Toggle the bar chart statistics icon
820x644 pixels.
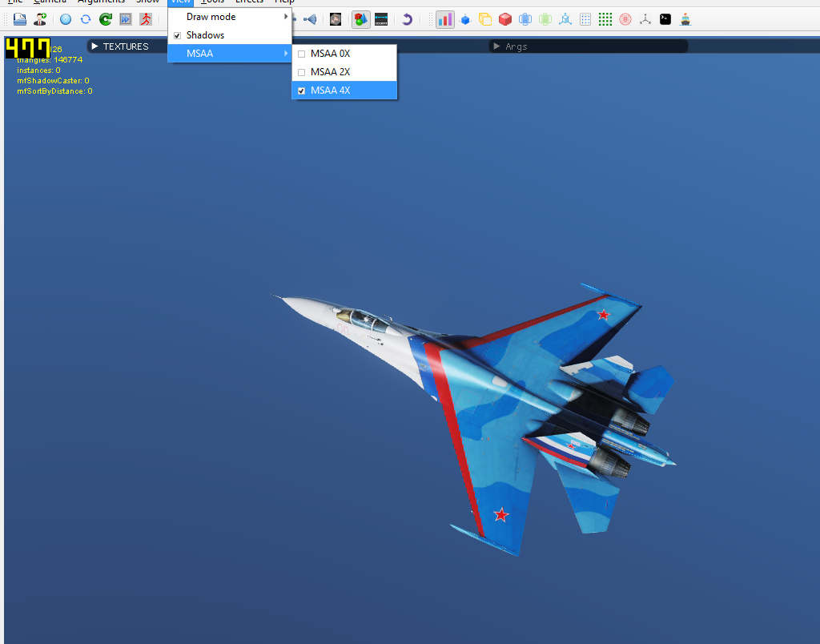point(445,20)
